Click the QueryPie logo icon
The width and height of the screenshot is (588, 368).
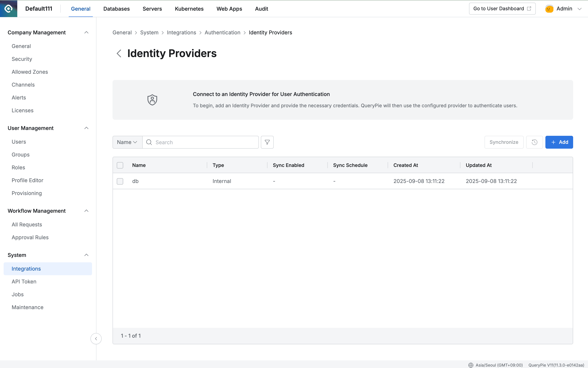8,8
